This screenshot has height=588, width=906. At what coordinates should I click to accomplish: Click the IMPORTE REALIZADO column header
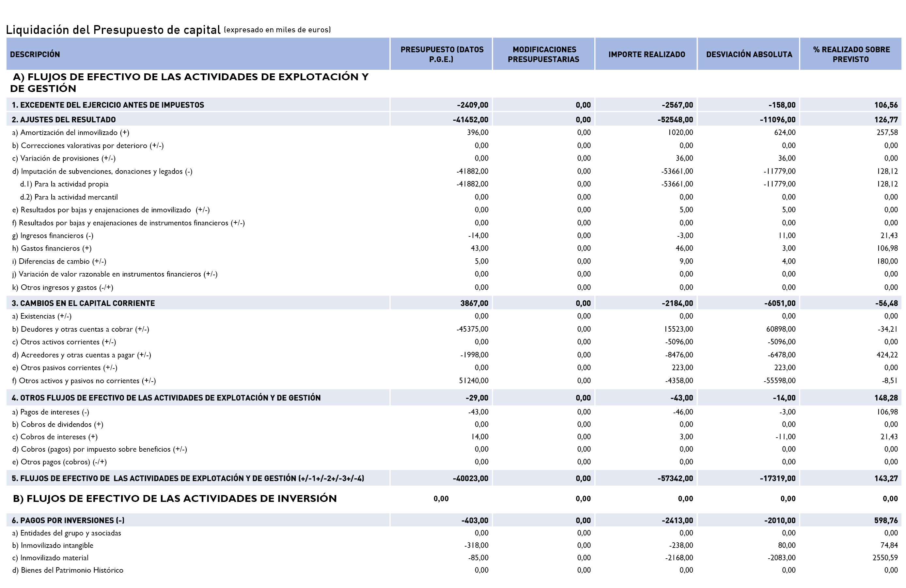pos(646,54)
